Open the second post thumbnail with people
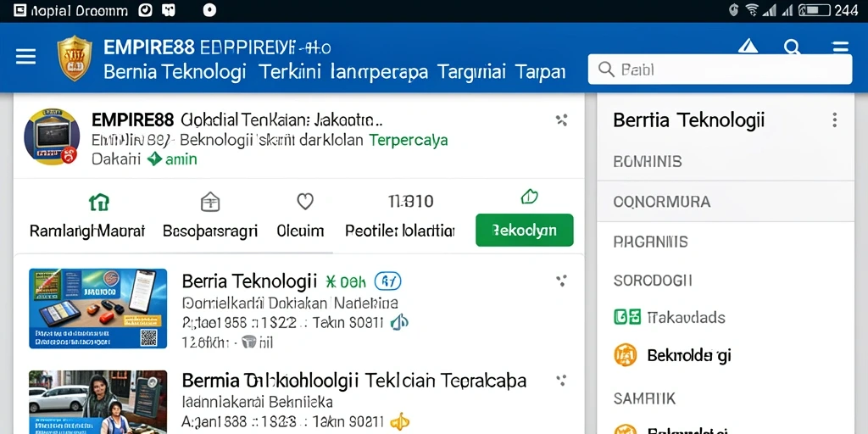This screenshot has width=868, height=434. 98,403
